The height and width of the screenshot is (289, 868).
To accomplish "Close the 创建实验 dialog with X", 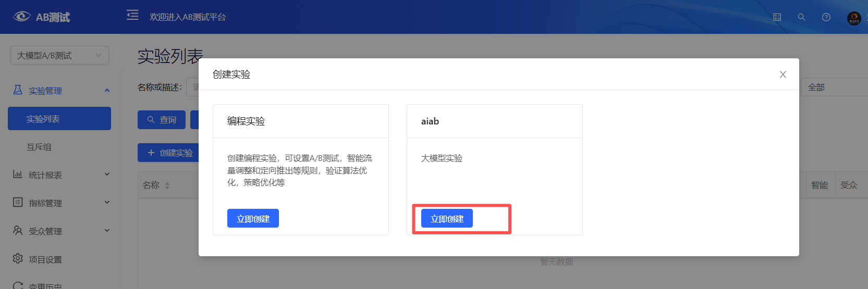I will [783, 74].
